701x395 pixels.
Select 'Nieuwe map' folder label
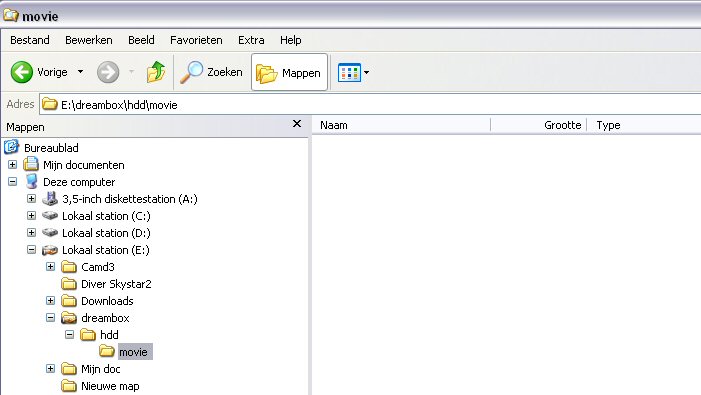[x=110, y=386]
